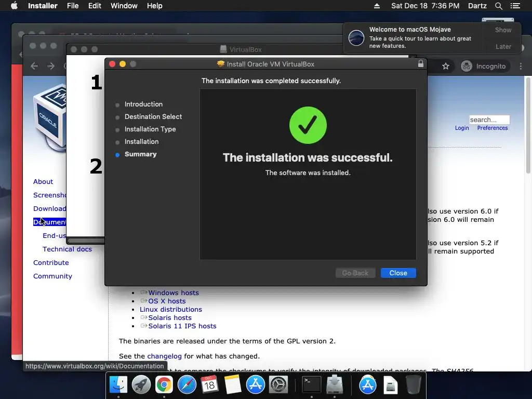Open Safari from the Dock
This screenshot has height=399, width=532.
[187, 384]
